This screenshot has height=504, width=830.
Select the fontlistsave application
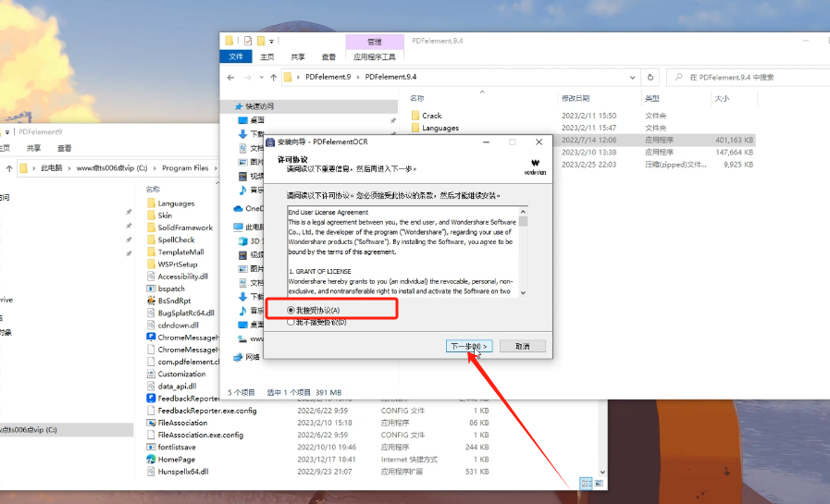tap(176, 447)
